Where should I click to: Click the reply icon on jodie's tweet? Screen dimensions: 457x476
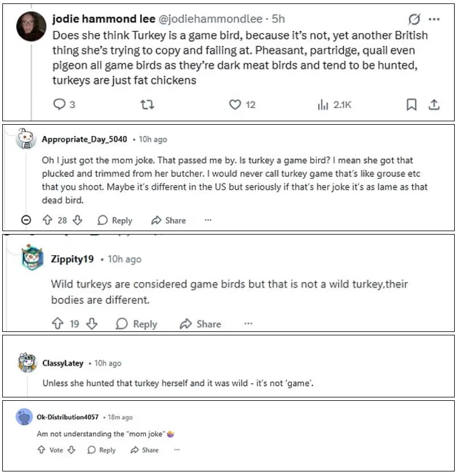59,105
